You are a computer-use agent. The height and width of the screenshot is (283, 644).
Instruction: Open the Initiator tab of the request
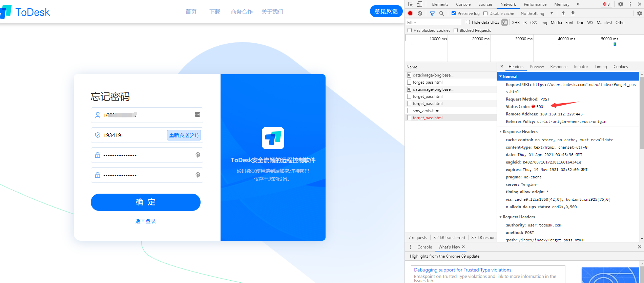(581, 67)
